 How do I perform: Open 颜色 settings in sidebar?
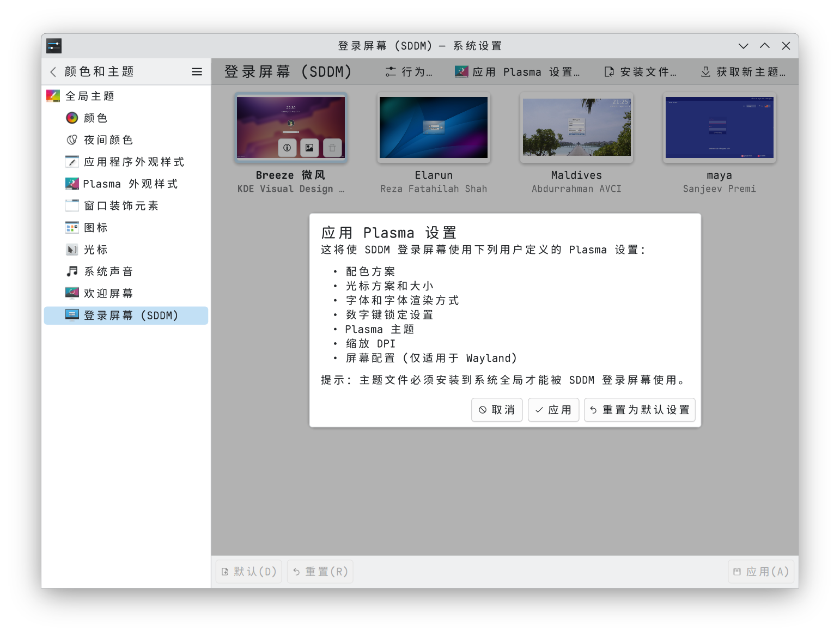[x=95, y=118]
